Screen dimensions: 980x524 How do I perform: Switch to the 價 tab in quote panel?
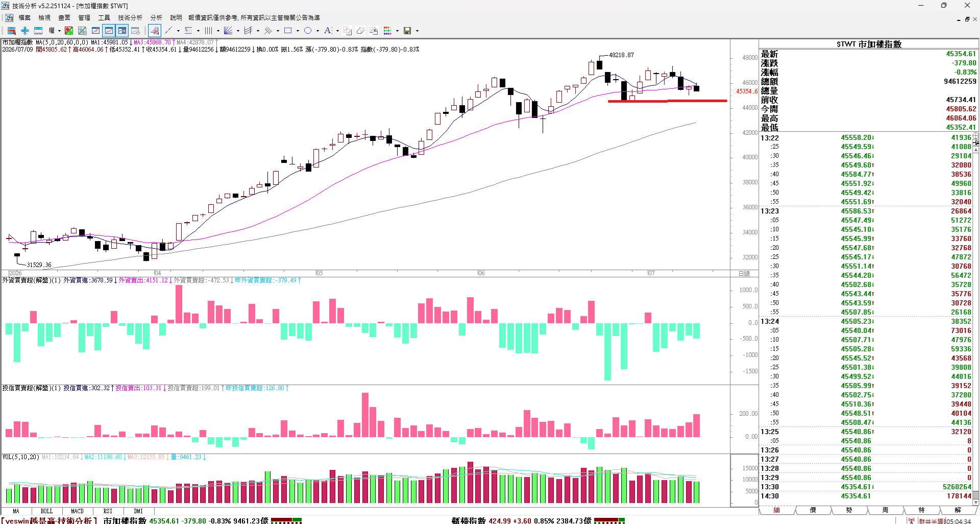(813, 510)
